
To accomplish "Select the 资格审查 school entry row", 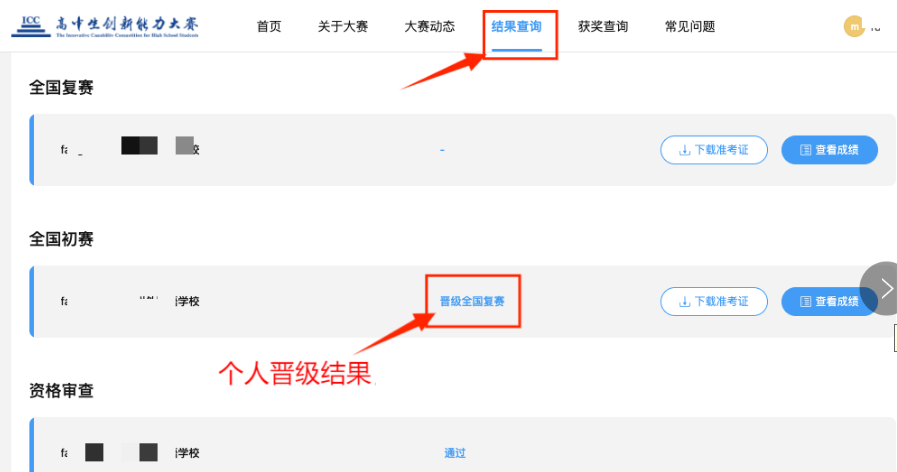I will [462, 445].
